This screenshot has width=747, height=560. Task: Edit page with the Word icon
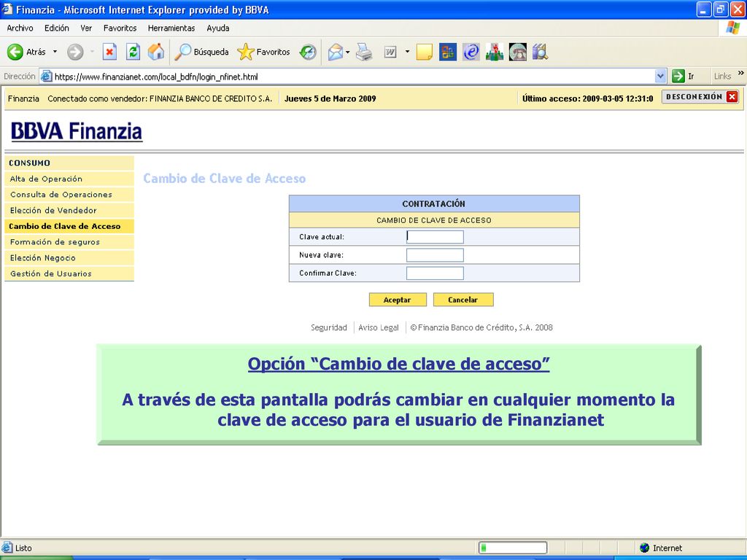390,52
